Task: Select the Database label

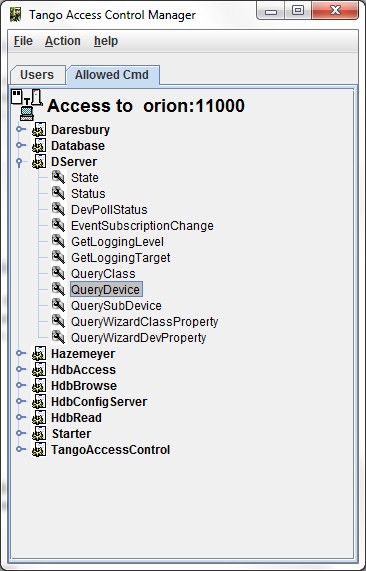Action: pos(78,146)
